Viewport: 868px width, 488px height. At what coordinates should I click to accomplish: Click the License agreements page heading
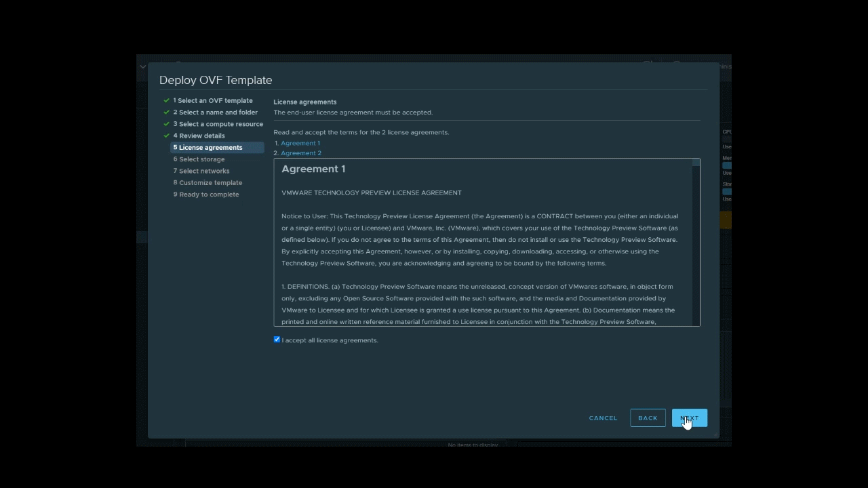[305, 102]
